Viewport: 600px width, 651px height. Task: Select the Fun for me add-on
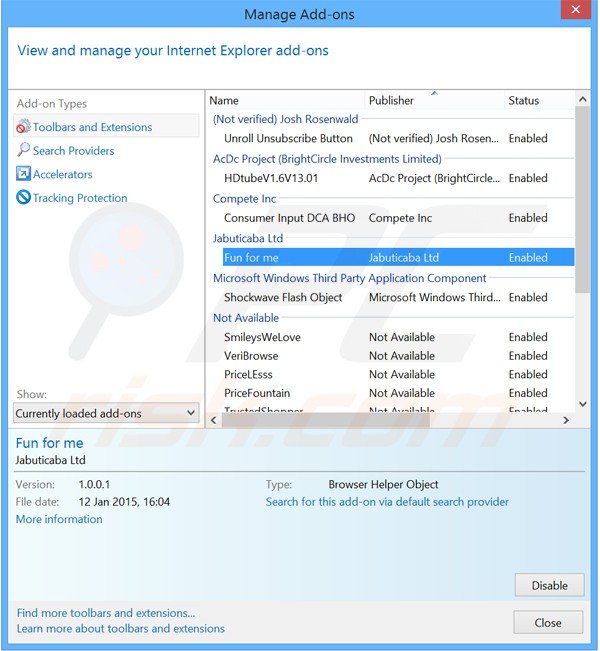pyautogui.click(x=399, y=257)
